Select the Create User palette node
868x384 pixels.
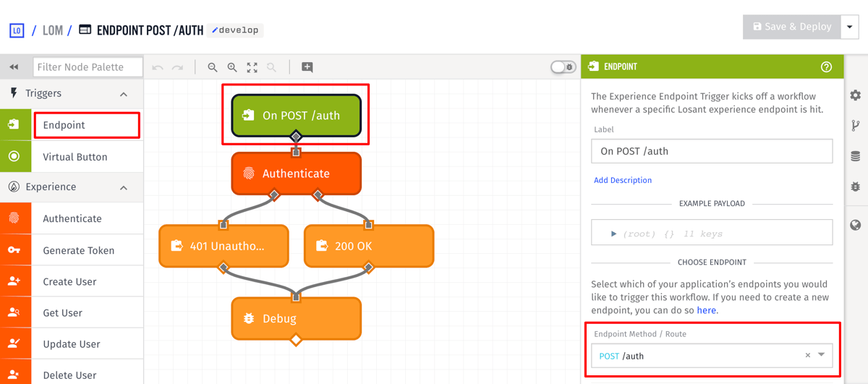[87, 281]
